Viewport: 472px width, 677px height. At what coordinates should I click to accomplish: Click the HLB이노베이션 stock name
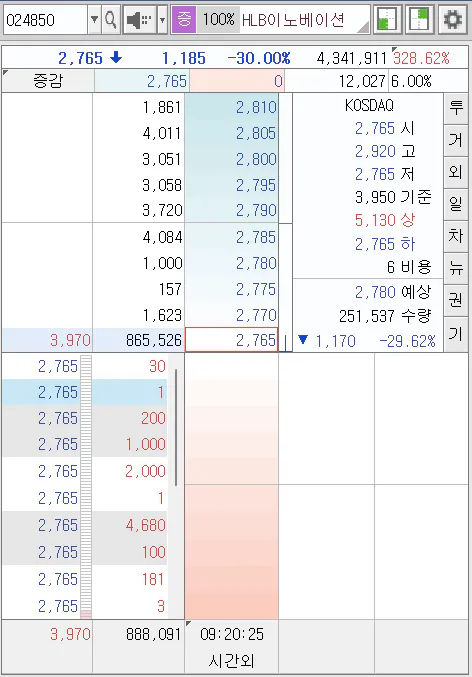(293, 20)
